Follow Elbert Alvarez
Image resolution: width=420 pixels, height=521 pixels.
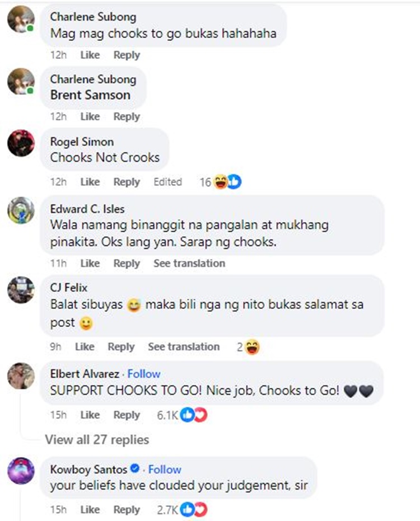[144, 374]
